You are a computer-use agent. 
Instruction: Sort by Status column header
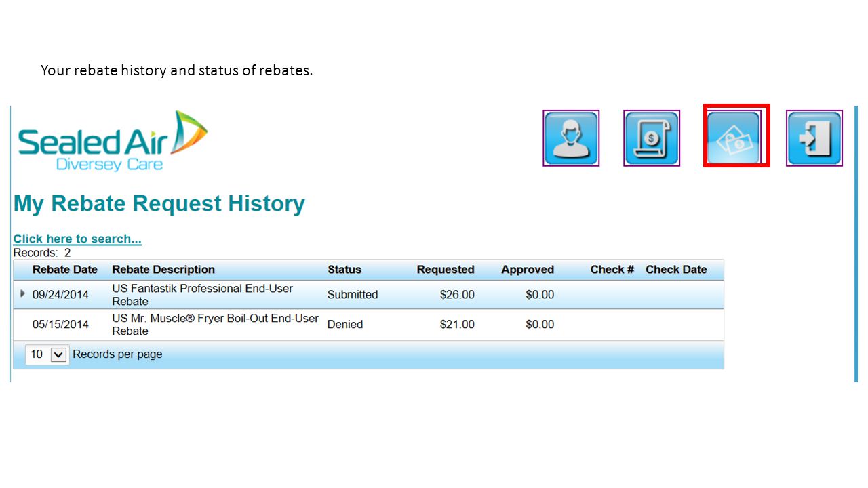click(x=344, y=269)
